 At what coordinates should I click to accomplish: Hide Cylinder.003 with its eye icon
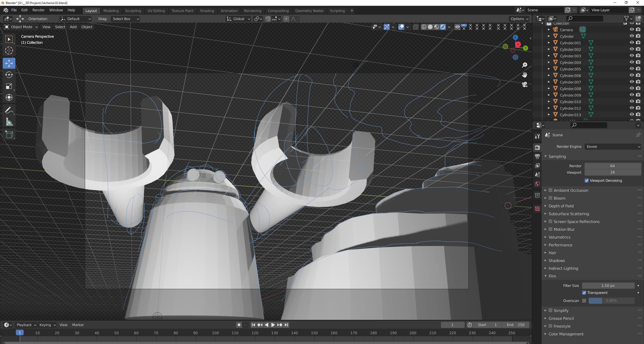tap(632, 56)
